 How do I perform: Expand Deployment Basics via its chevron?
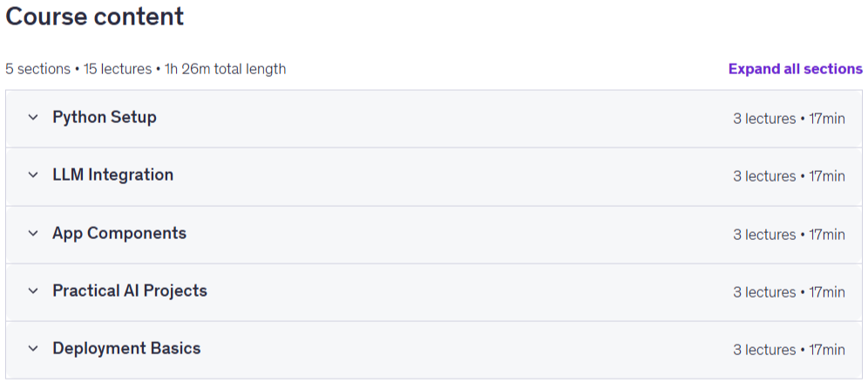[x=33, y=349]
